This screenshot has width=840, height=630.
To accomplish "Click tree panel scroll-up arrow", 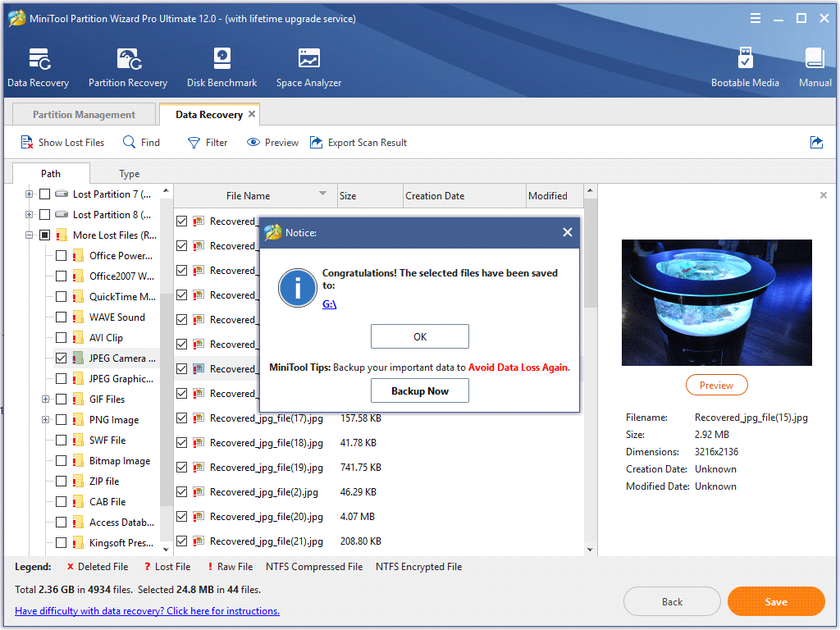I will click(x=166, y=190).
